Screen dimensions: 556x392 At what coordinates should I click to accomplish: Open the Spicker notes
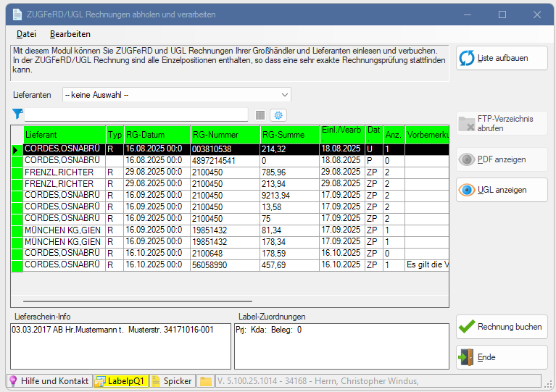tap(172, 381)
